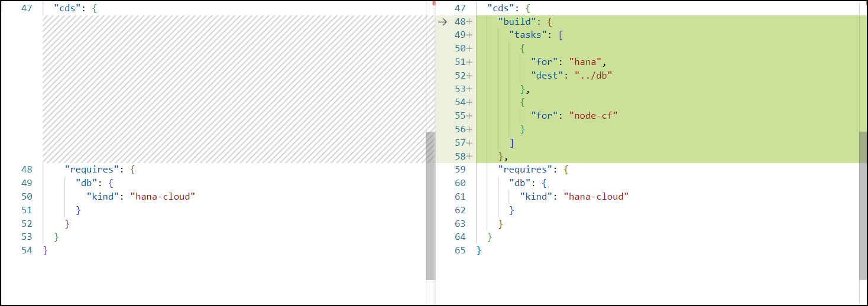Screen dimensions: 868x306
Task: Click "requires" key on left pane line 48
Action: [92, 170]
